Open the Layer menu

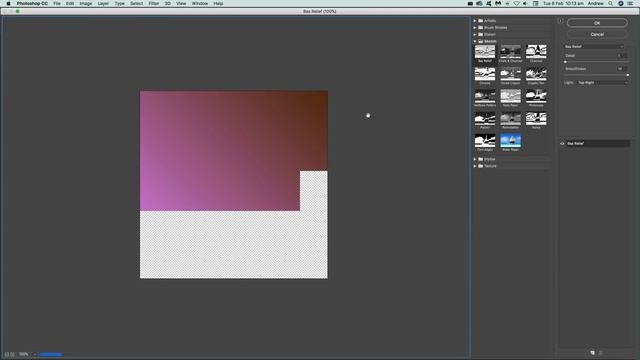pyautogui.click(x=103, y=3)
